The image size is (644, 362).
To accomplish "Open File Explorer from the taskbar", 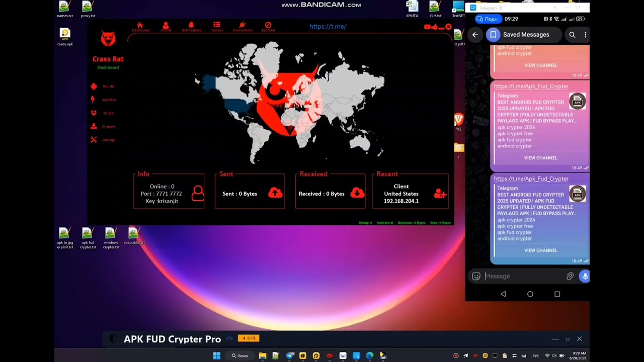I will coord(262,355).
